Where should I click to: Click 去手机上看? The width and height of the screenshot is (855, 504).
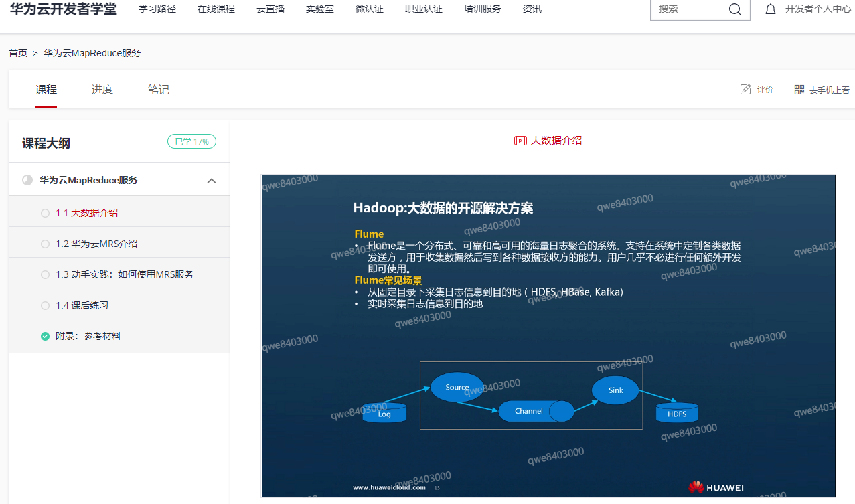pos(830,90)
